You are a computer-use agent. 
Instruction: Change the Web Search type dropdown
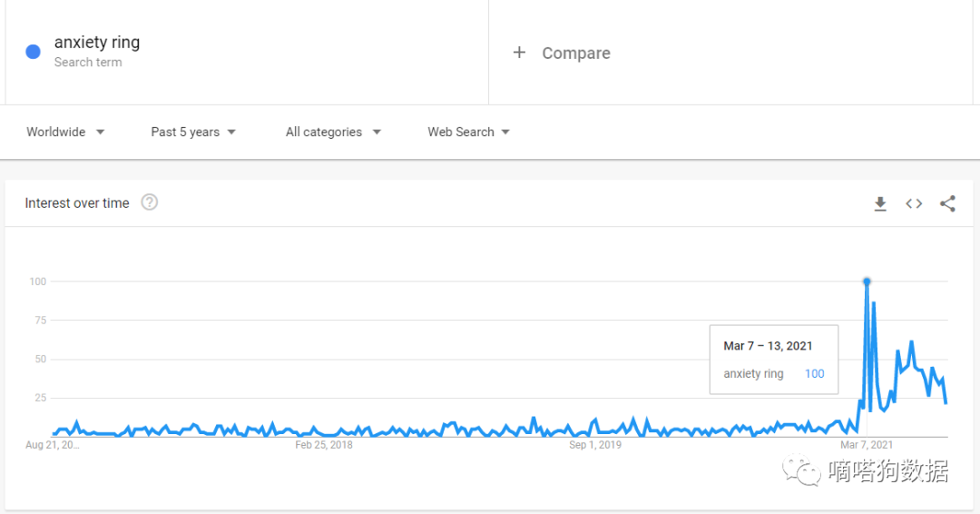tap(469, 132)
